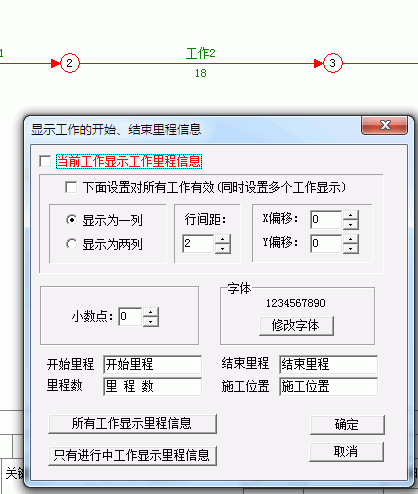Select 显示为两列 radio button
The height and width of the screenshot is (494, 418).
[71, 244]
